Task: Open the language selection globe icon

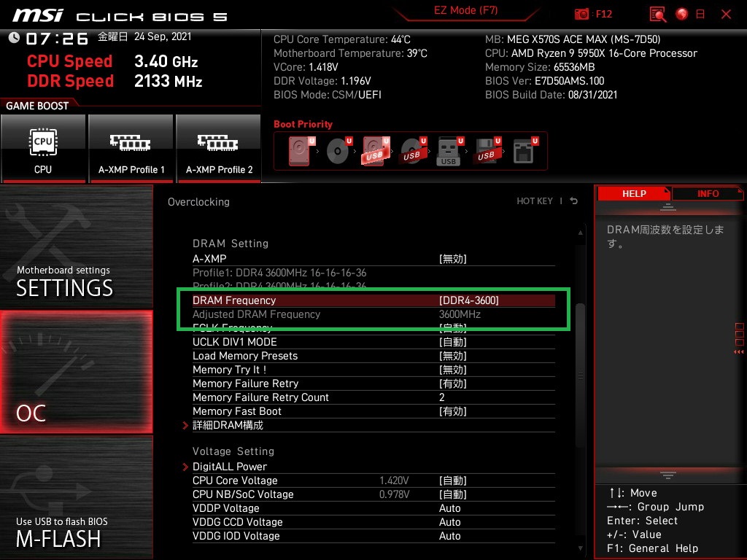Action: (682, 15)
